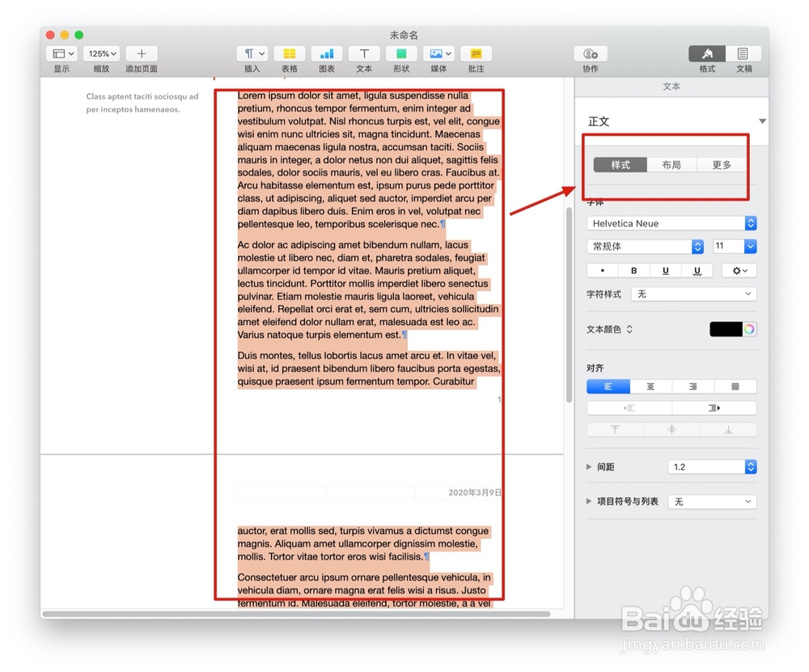Click the font size 11 field

click(x=729, y=247)
